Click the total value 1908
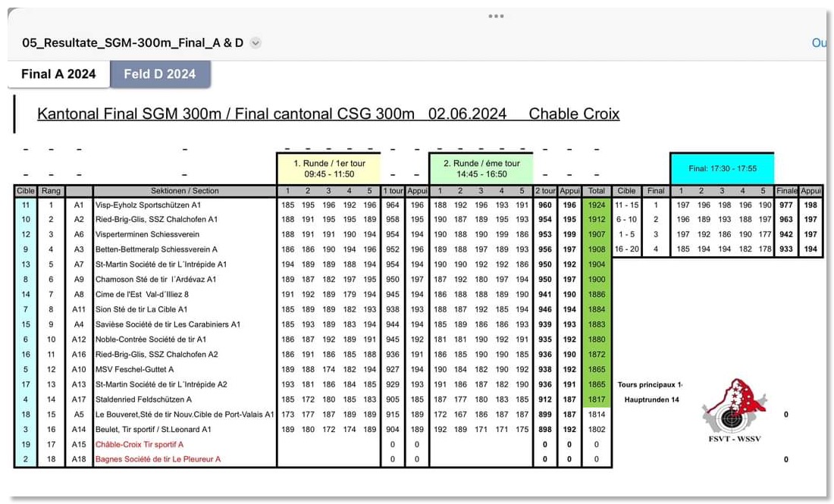 596,249
